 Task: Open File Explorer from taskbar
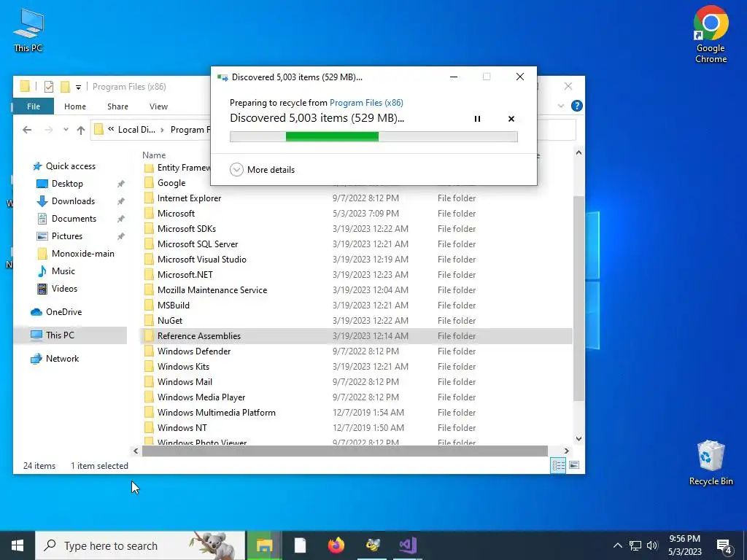(x=264, y=545)
